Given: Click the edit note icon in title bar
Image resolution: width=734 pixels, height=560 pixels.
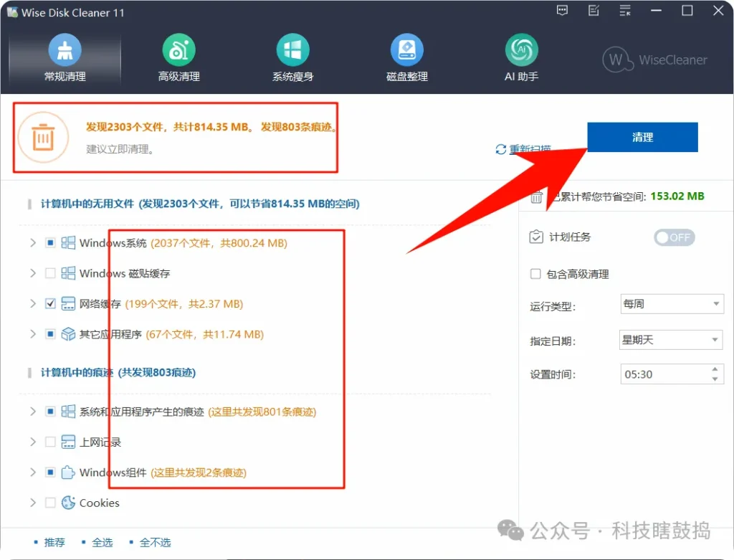Looking at the screenshot, I should pyautogui.click(x=594, y=10).
